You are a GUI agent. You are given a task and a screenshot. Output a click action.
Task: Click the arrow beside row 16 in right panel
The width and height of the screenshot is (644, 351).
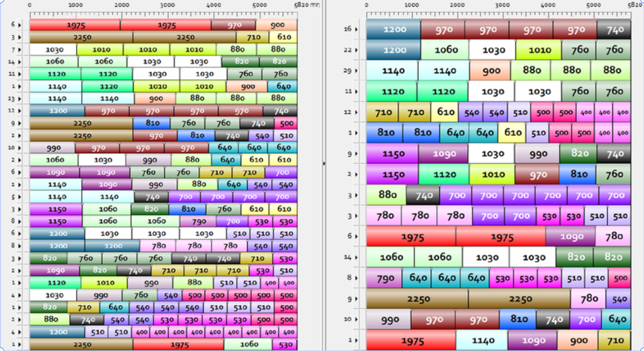356,29
